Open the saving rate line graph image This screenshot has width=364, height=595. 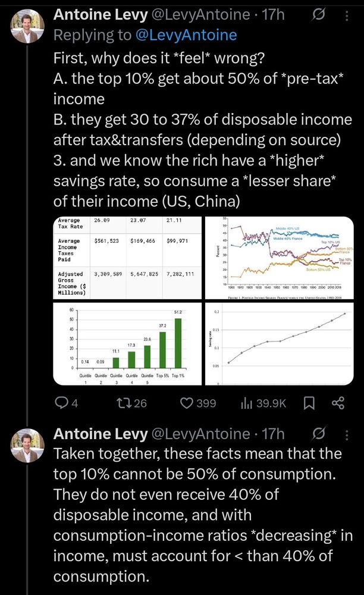click(x=280, y=344)
